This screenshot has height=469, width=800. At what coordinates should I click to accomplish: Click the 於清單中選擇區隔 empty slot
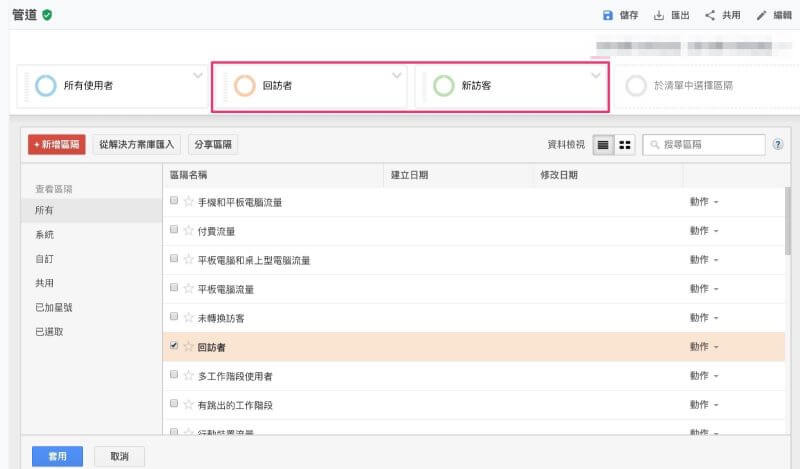coord(707,86)
